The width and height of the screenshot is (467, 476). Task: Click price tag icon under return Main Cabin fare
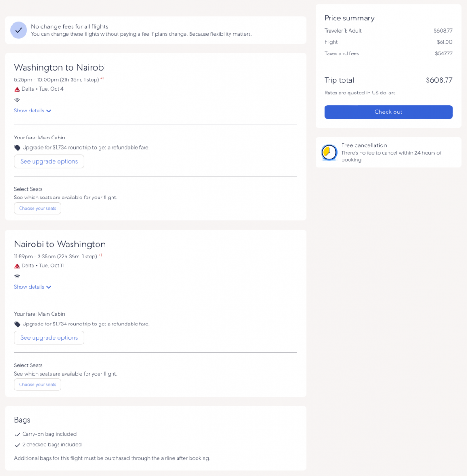pos(18,324)
